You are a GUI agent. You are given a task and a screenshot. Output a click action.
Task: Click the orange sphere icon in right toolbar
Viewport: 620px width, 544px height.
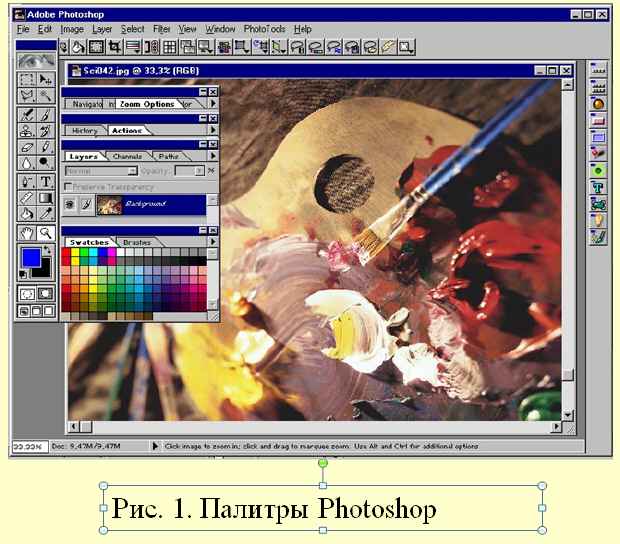(598, 104)
